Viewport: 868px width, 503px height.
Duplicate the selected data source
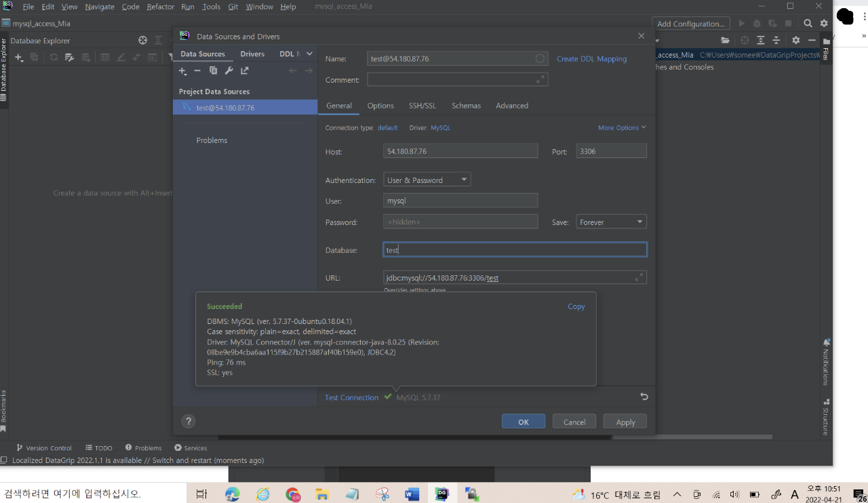[213, 71]
